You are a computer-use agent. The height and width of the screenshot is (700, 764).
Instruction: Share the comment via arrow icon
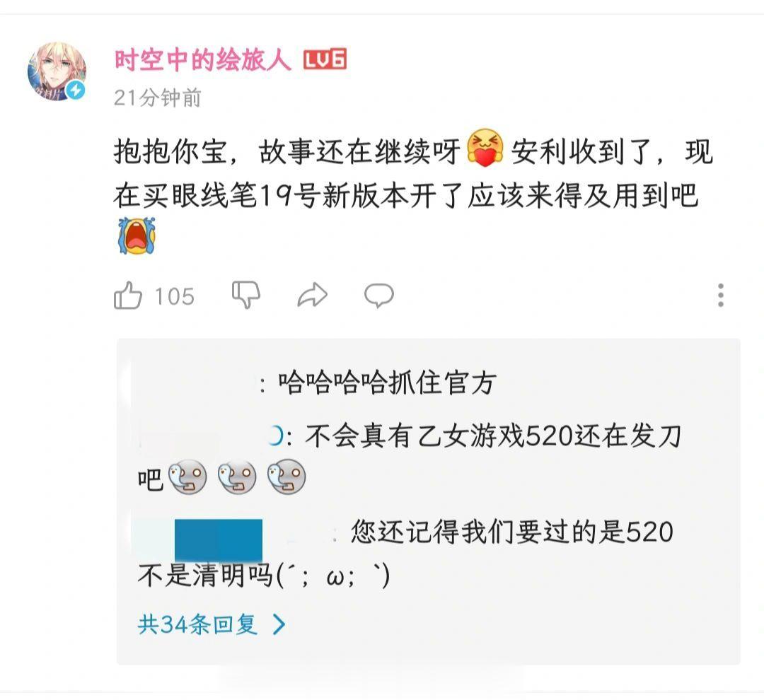313,295
